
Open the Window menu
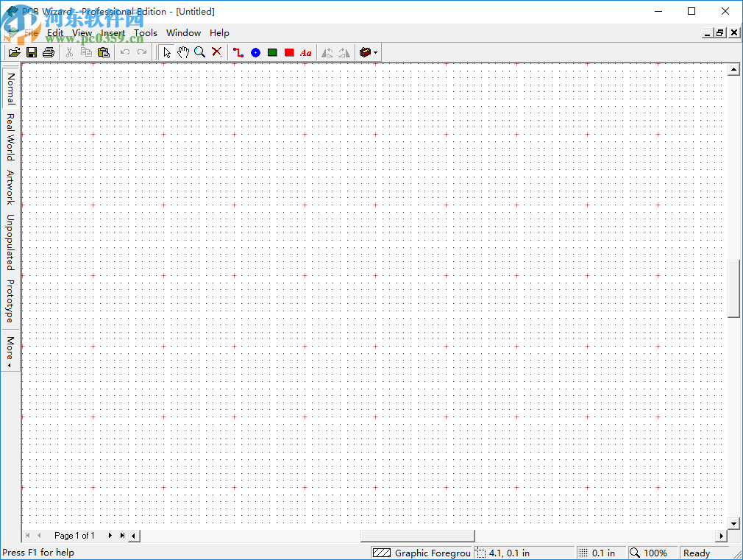tap(183, 32)
